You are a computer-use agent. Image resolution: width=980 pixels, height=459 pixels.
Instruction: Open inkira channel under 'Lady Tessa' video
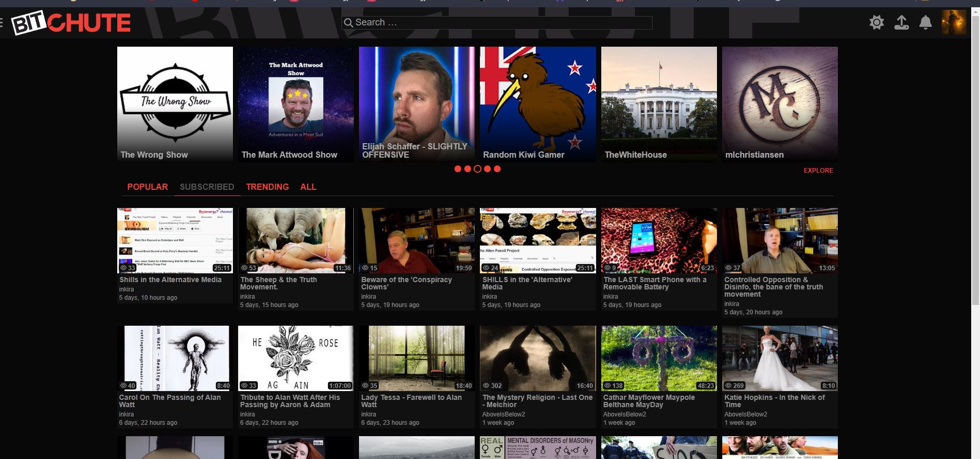pyautogui.click(x=368, y=414)
